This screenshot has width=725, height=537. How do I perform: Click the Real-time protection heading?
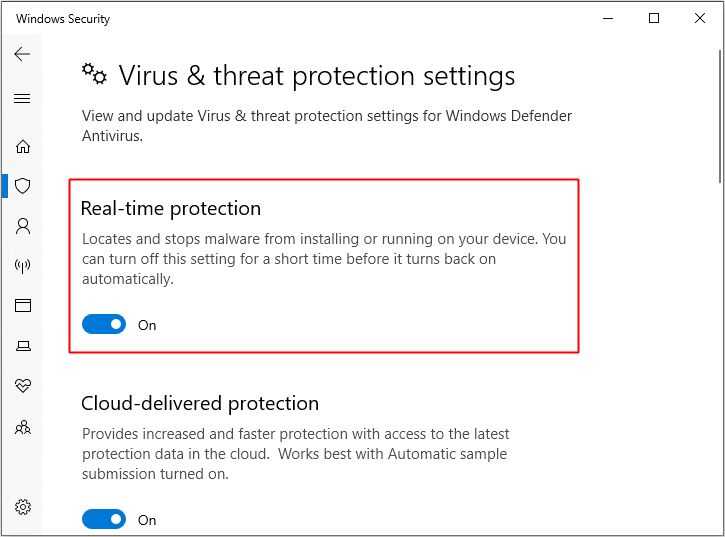pos(171,209)
